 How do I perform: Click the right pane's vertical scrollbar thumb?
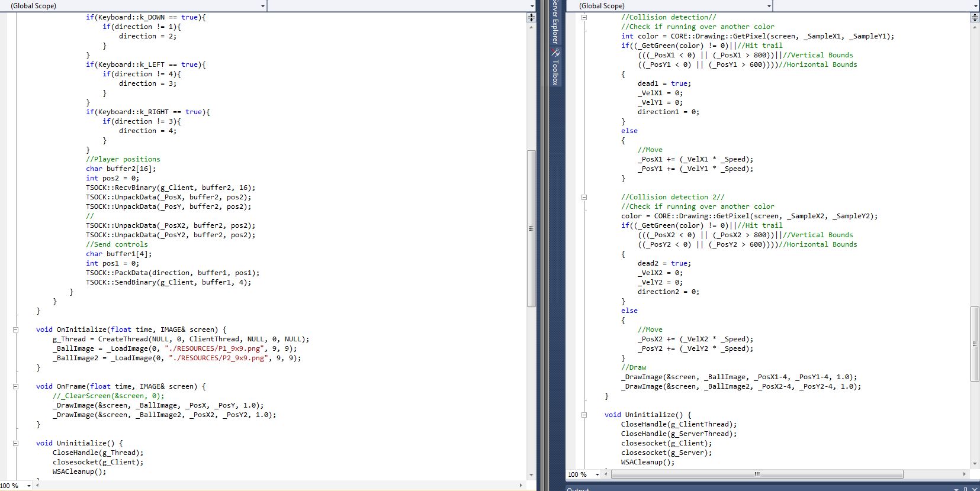(975, 344)
